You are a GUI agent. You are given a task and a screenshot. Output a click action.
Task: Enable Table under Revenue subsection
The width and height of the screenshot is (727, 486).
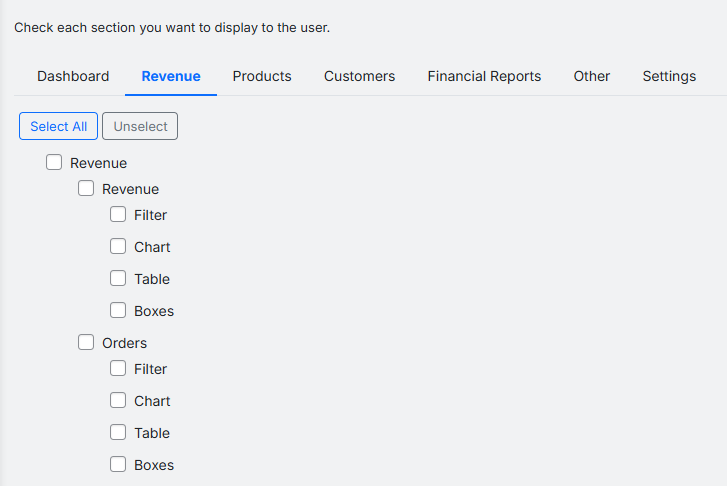tap(118, 279)
